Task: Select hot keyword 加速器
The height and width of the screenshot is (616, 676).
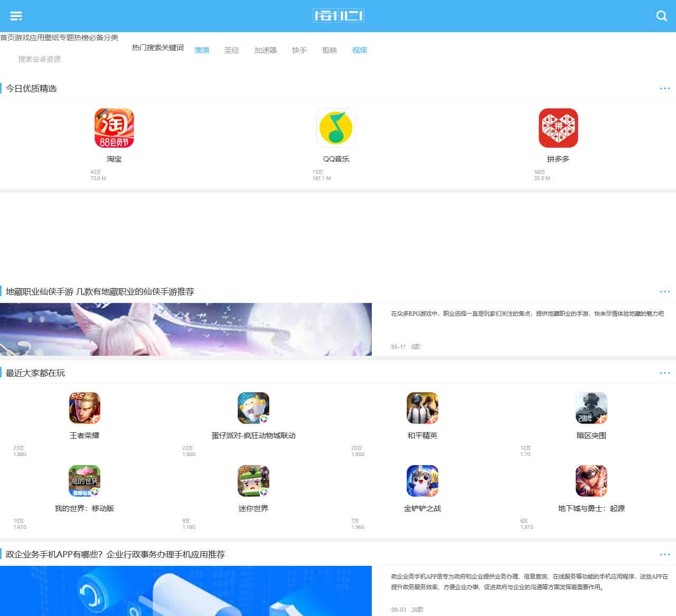Action: click(266, 50)
